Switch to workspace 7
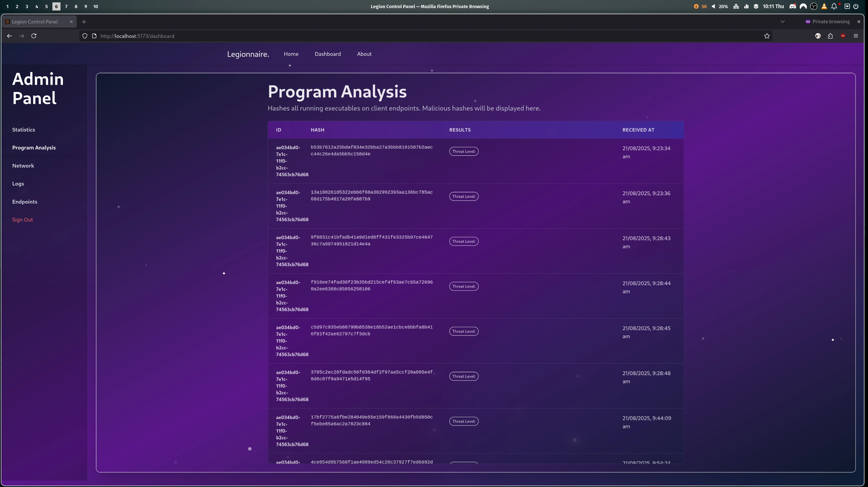868x487 pixels. 66,6
